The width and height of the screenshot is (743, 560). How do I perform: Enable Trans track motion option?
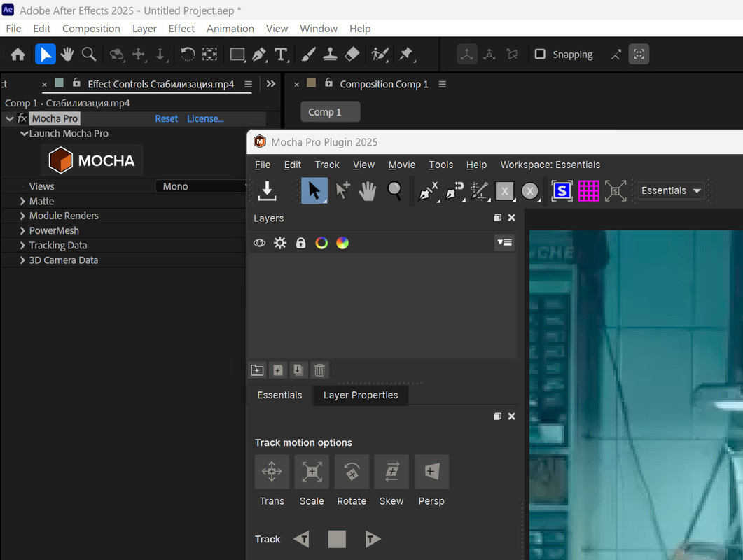point(272,472)
